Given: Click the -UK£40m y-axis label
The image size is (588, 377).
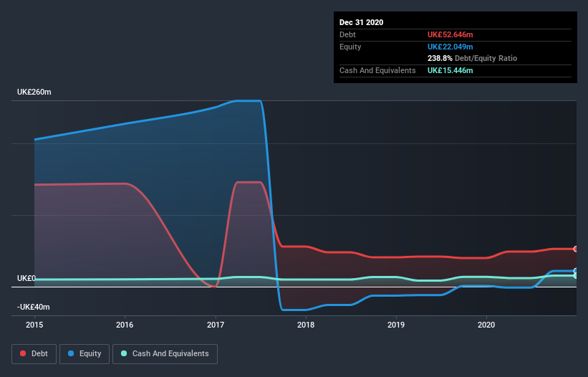Looking at the screenshot, I should pos(34,307).
